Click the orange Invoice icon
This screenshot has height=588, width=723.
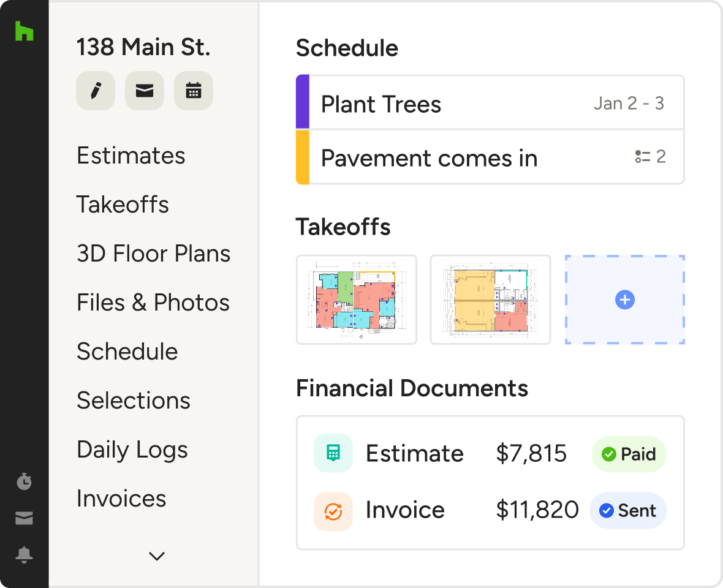[333, 511]
